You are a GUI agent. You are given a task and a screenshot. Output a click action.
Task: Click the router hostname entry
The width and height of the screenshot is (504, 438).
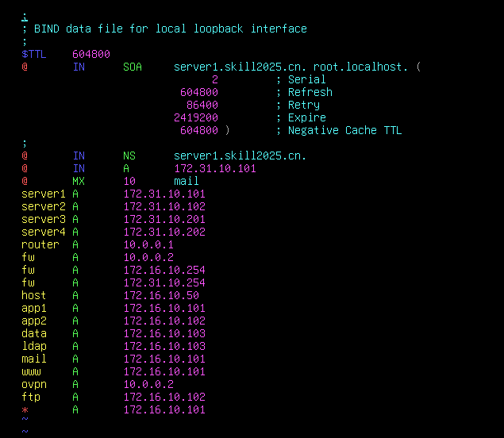(40, 244)
